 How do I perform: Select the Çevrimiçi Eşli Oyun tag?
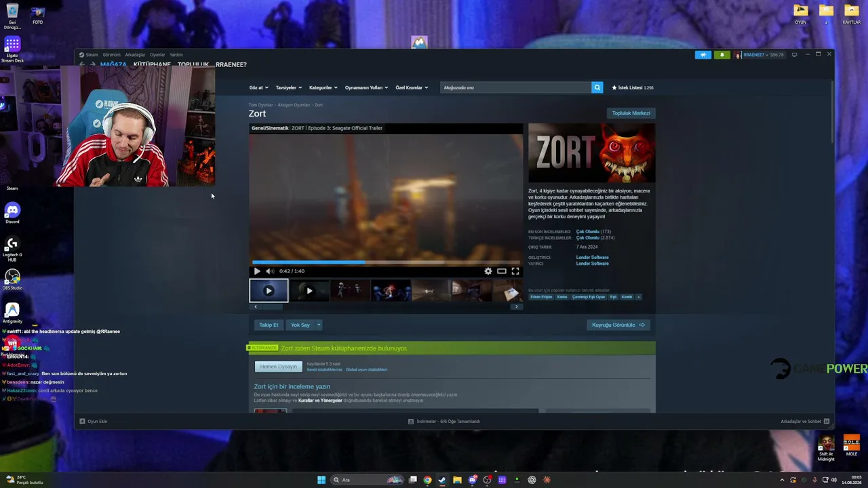point(589,297)
